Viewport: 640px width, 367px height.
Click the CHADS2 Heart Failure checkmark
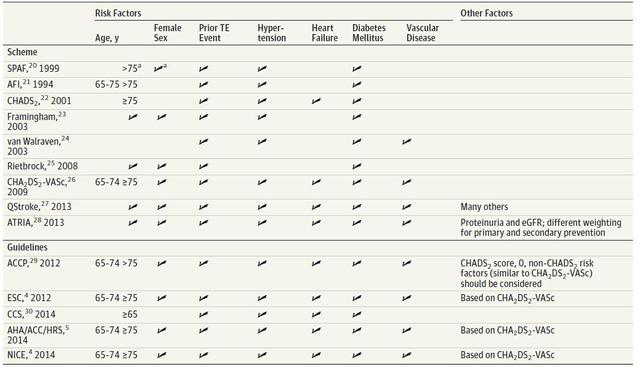click(316, 100)
